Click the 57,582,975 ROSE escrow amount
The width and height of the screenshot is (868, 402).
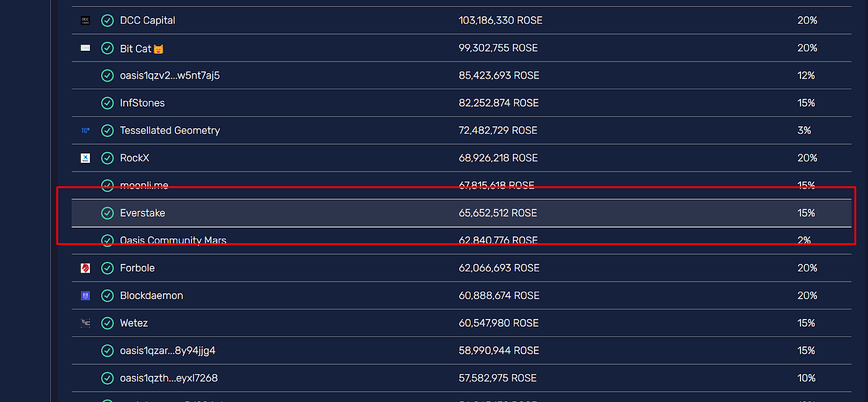point(498,378)
